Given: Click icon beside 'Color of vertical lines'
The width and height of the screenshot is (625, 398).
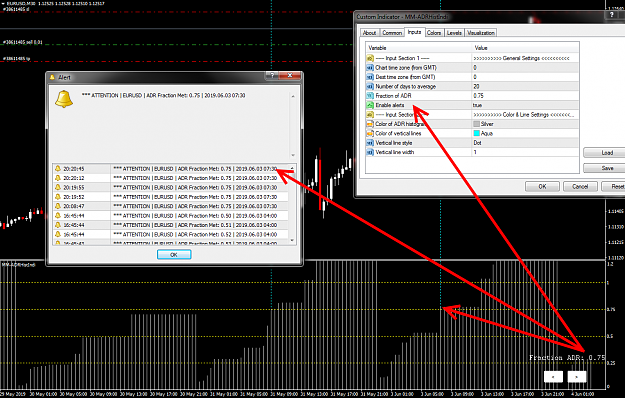Looking at the screenshot, I should [370, 133].
